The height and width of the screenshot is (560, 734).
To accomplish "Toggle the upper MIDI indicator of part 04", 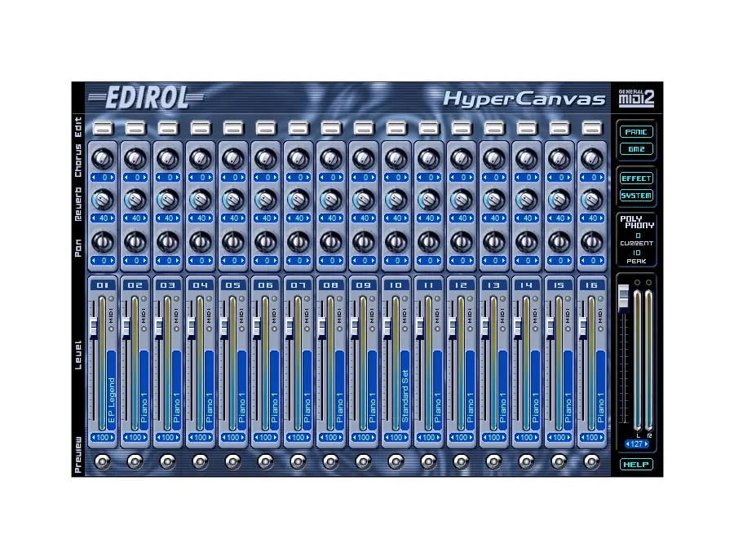I will tap(210, 299).
